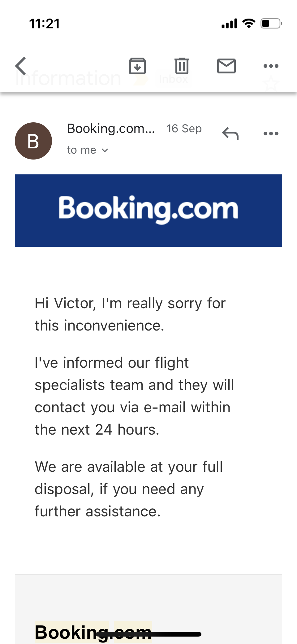
Task: Tap the sender name "Booking.com..."
Action: pyautogui.click(x=111, y=129)
